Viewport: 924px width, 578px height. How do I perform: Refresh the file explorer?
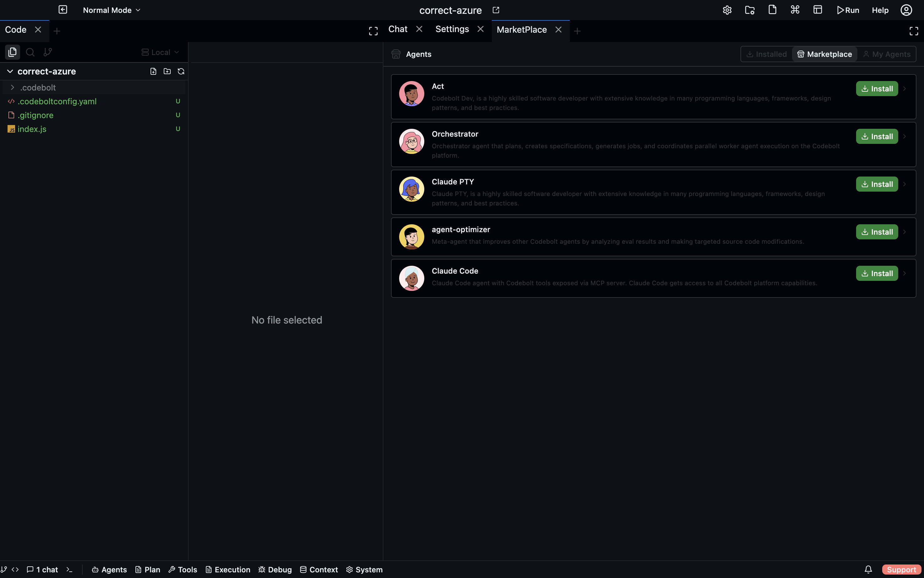coord(181,72)
